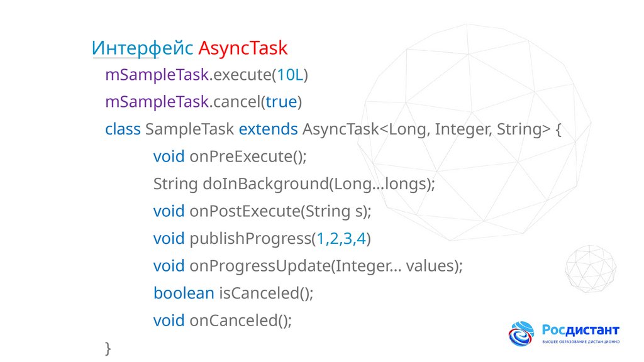
Task: Click the mSampleTask.cancel(true) line
Action: pyautogui.click(x=204, y=102)
